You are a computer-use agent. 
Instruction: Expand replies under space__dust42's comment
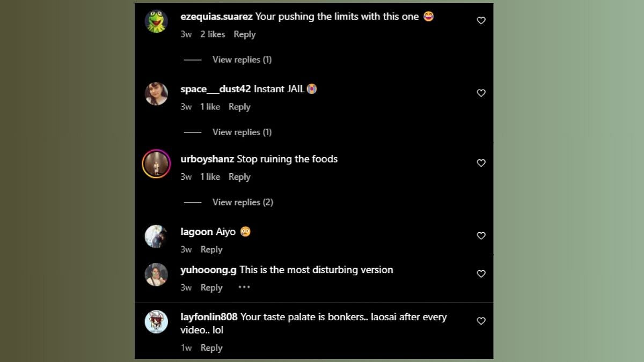click(241, 132)
